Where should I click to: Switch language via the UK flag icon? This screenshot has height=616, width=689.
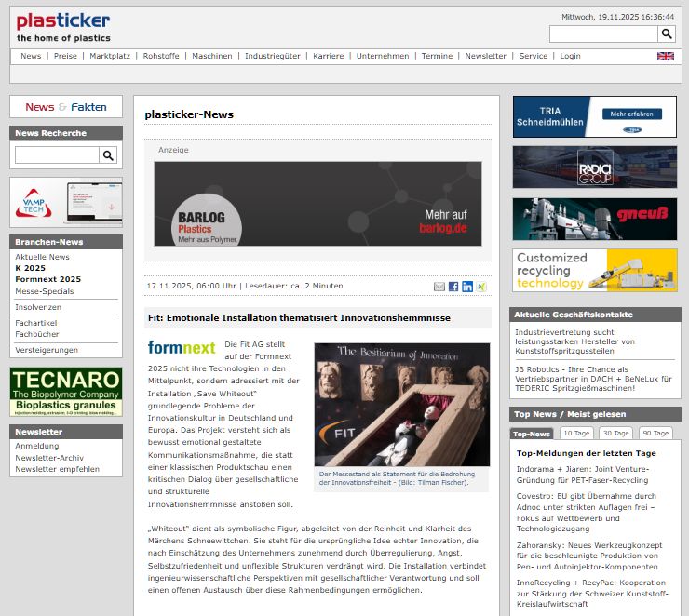point(666,56)
